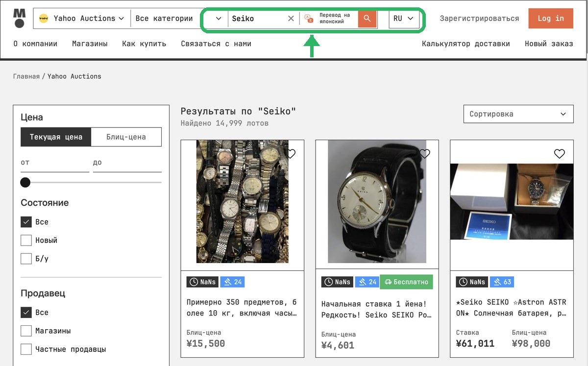Click the ¥98,000 blitz price
588x366 pixels.
(531, 343)
